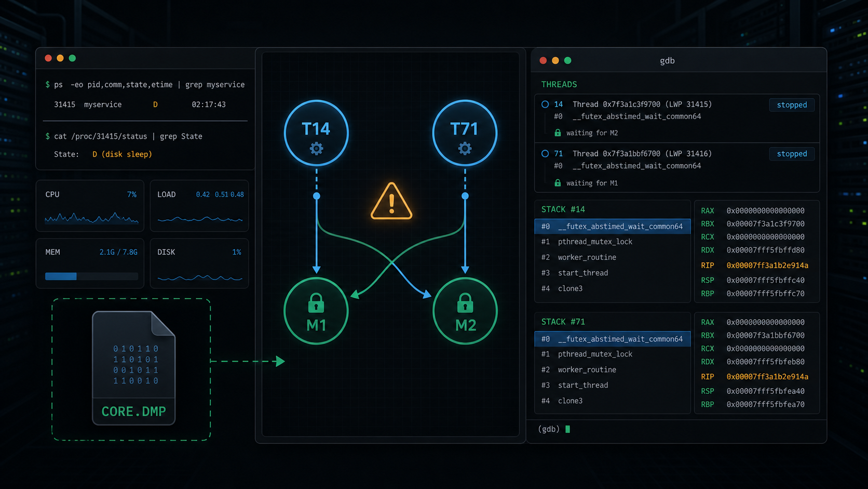Image resolution: width=868 pixels, height=489 pixels.
Task: Click load average 0.42 value
Action: click(x=203, y=194)
